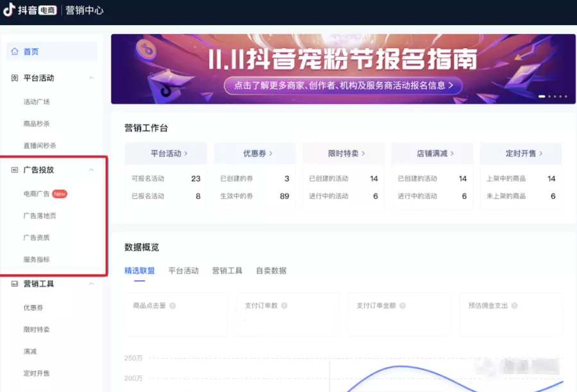Viewport: 577px width, 392px height.
Task: Collapse the 广告投放 sidebar section
Action: click(x=92, y=170)
